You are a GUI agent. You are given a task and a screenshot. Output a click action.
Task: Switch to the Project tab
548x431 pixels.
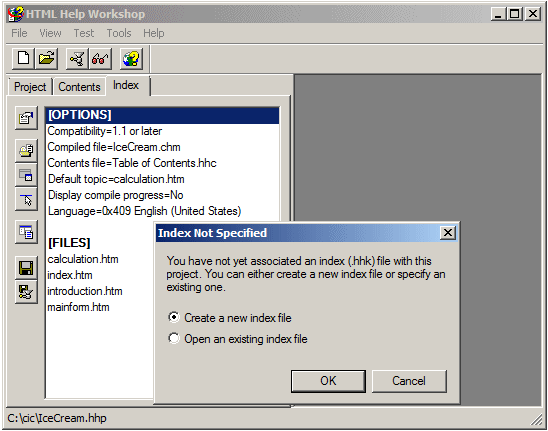coord(30,87)
